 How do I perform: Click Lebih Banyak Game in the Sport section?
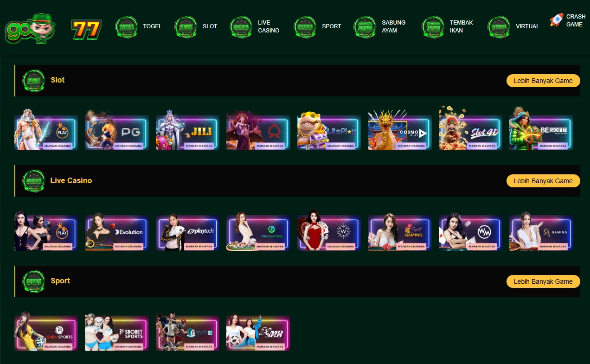point(543,281)
